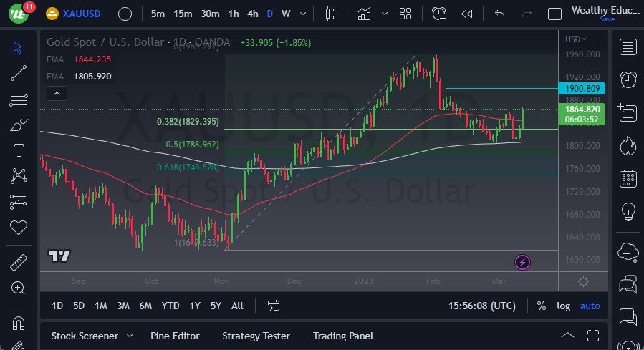Create a new price alert
This screenshot has height=350, width=644.
[438, 14]
